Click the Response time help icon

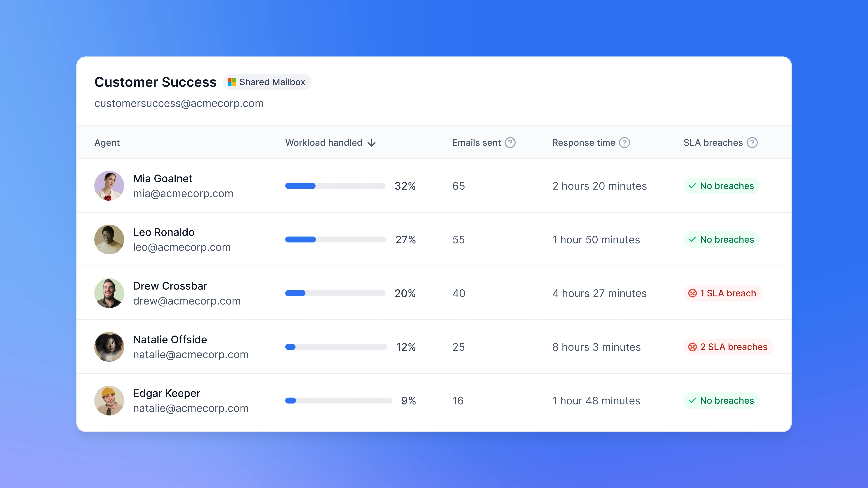click(624, 143)
